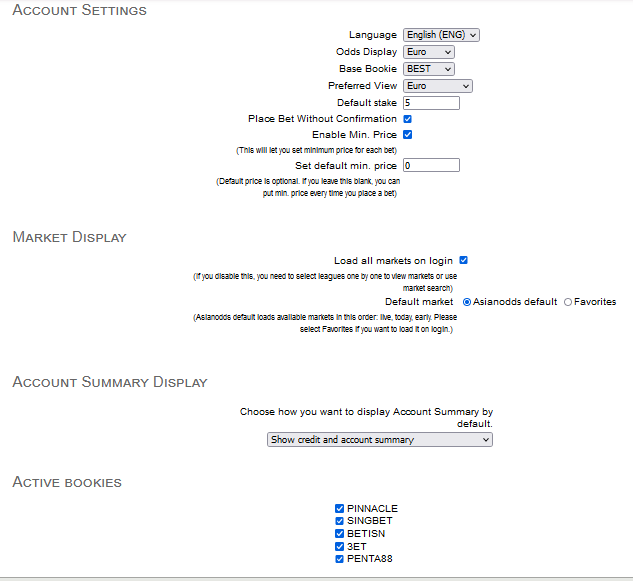Expand the Preferred View dropdown

click(437, 86)
